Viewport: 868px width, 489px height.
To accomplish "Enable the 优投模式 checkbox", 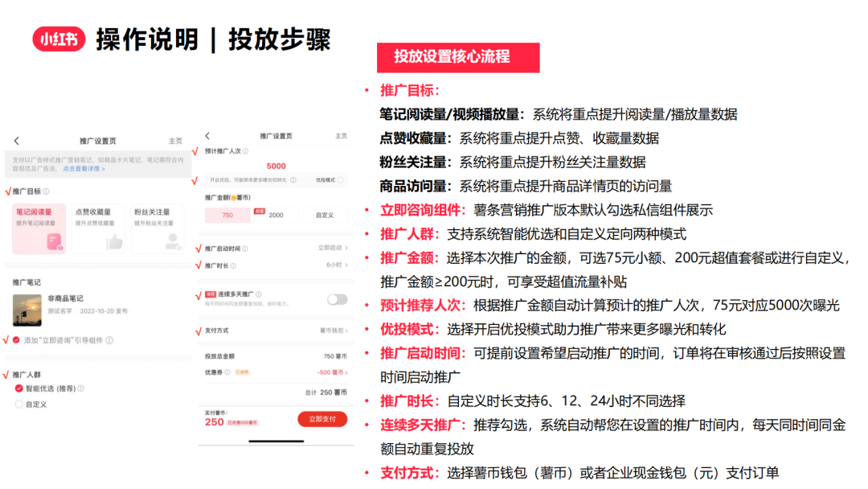I will click(340, 180).
